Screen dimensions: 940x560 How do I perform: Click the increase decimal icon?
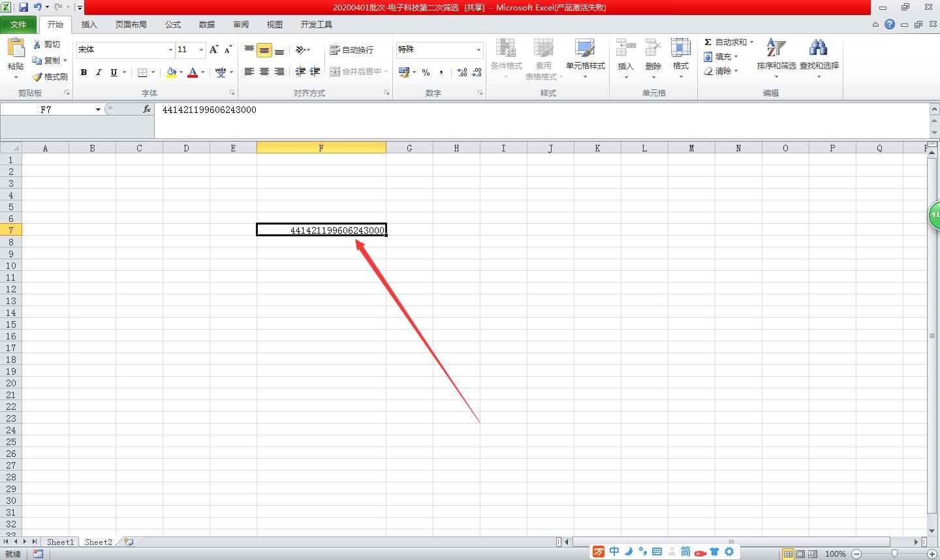pyautogui.click(x=462, y=72)
